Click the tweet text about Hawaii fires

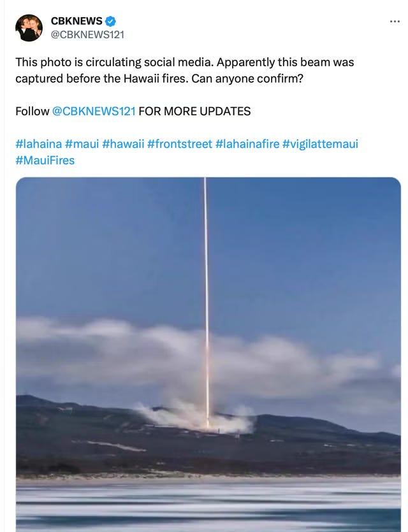(185, 71)
